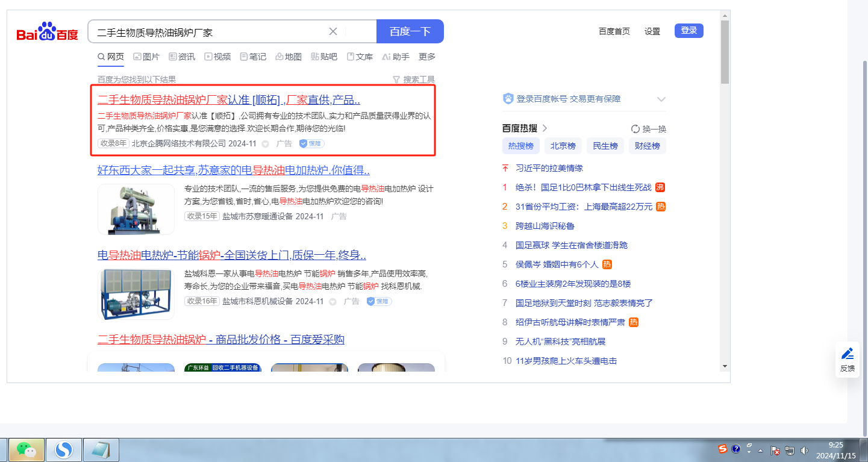Expand the 登录百度帐号 panel chevron

(661, 99)
